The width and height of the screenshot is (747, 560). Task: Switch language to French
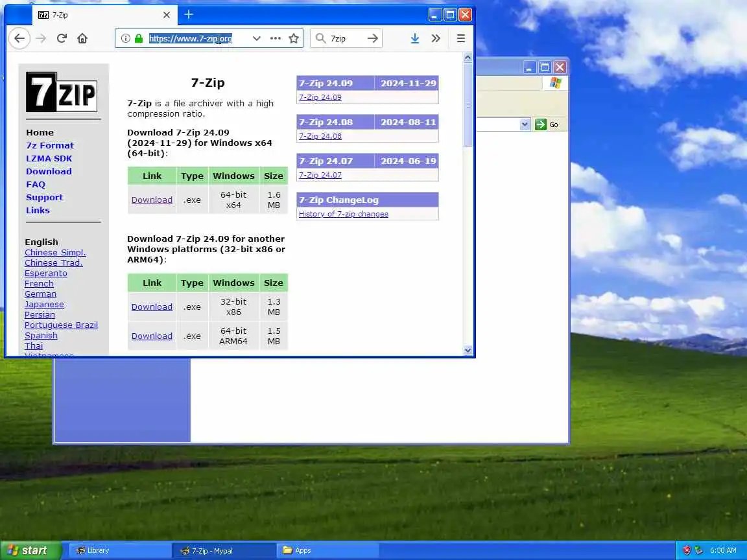pos(39,284)
